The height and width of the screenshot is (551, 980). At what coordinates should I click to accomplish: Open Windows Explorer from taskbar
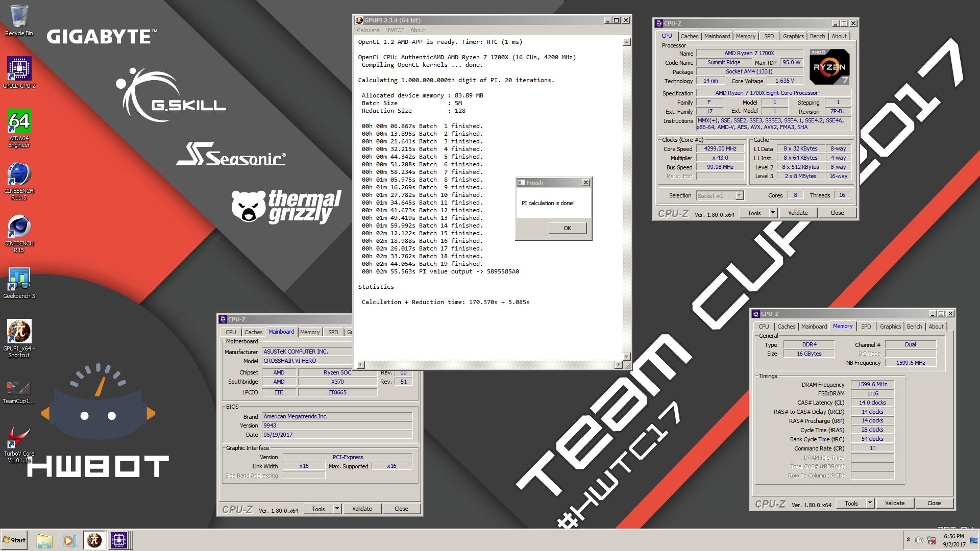pos(44,540)
